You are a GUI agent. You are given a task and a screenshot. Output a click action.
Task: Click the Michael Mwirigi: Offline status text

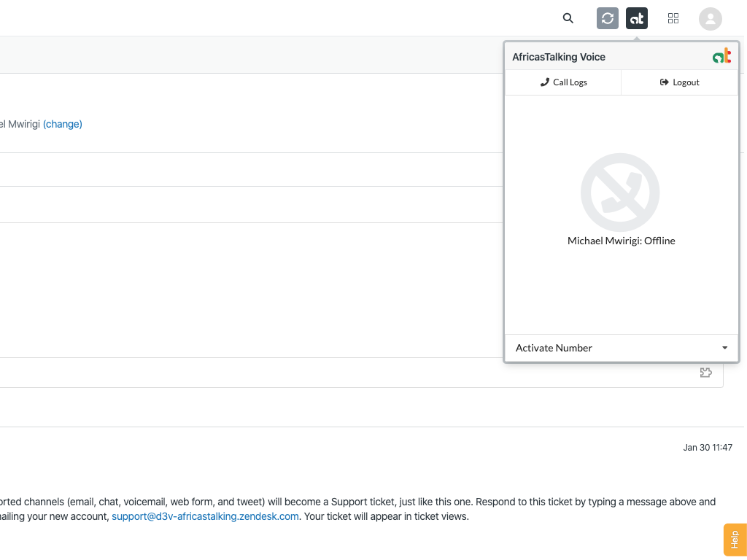point(621,241)
